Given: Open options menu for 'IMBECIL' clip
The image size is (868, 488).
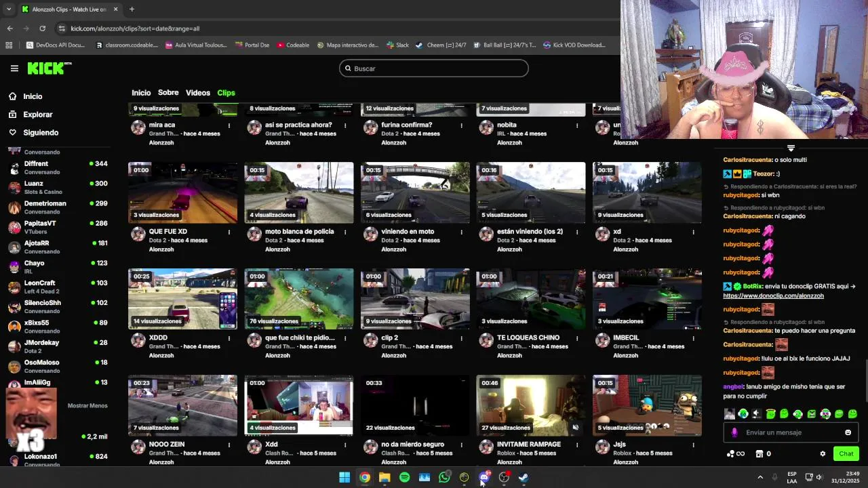Looking at the screenshot, I should pyautogui.click(x=693, y=338).
